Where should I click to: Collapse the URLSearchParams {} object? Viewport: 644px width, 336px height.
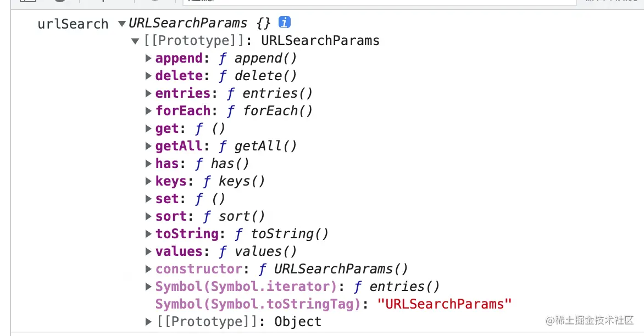[121, 24]
